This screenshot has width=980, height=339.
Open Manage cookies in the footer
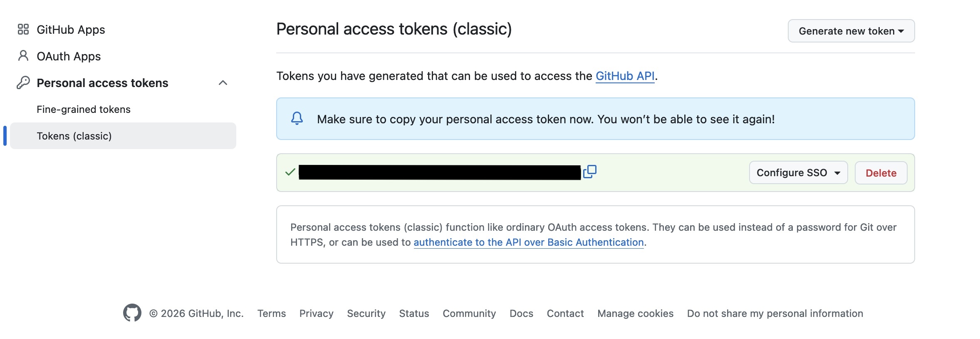click(x=634, y=313)
